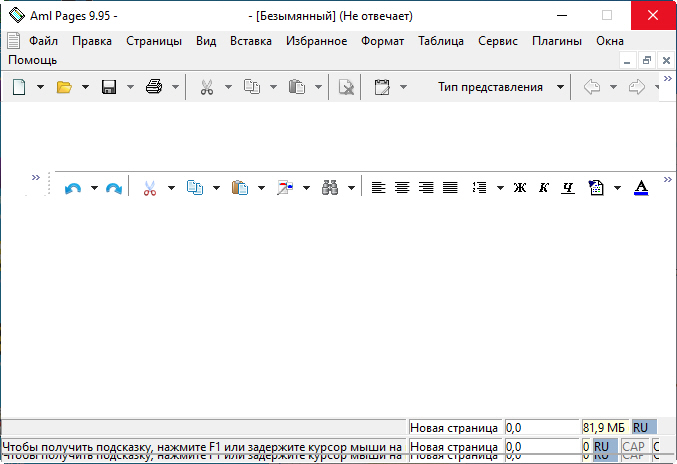The width and height of the screenshot is (677, 464).
Task: Click the font color A icon
Action: (x=641, y=188)
